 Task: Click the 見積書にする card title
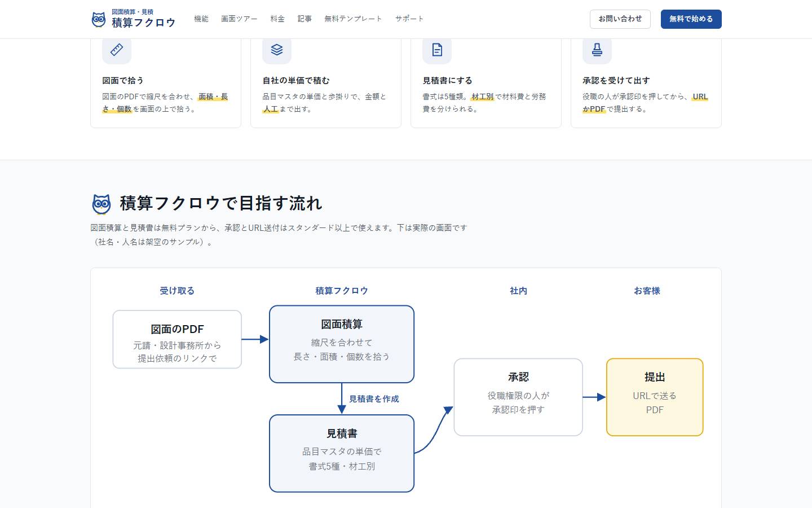pyautogui.click(x=448, y=80)
